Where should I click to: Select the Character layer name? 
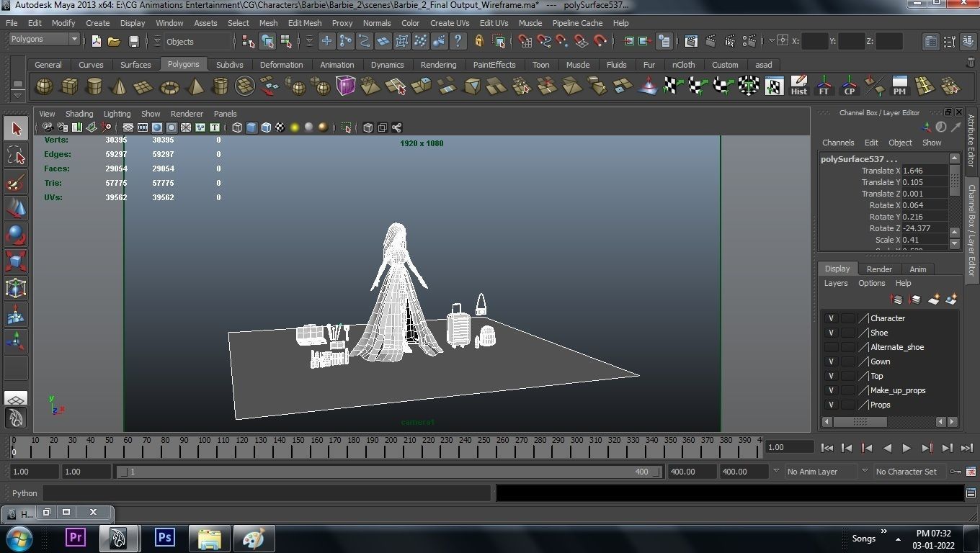[x=887, y=318]
